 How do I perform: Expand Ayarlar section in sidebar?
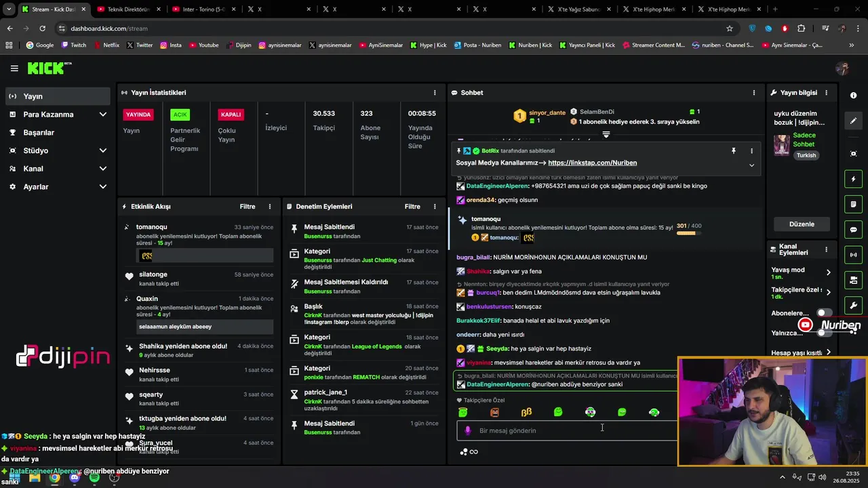pos(103,186)
